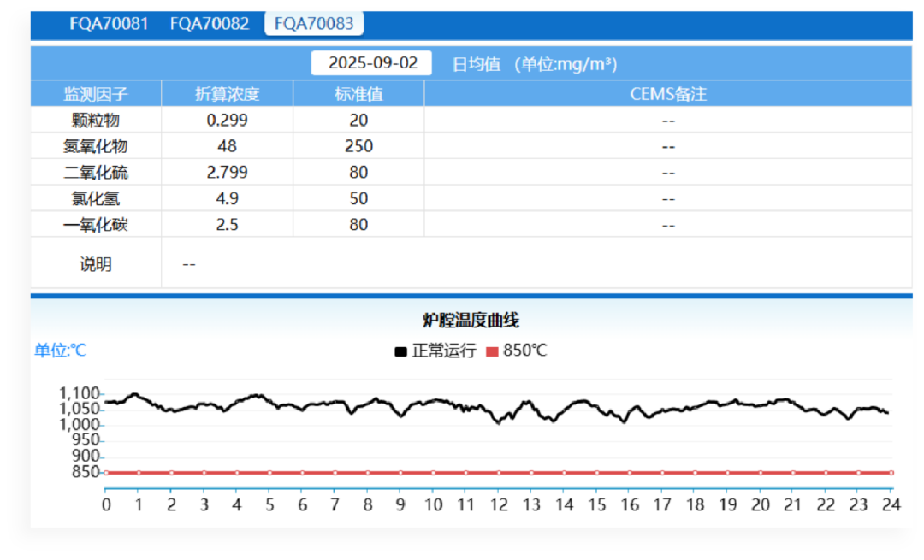
Task: Click the 氮氧化物 row label
Action: click(x=96, y=146)
